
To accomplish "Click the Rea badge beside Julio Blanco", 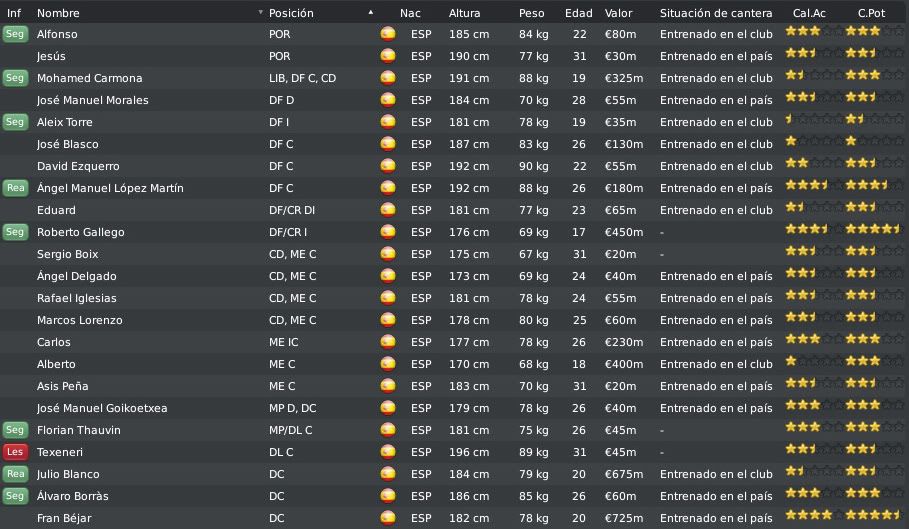I will [x=15, y=474].
